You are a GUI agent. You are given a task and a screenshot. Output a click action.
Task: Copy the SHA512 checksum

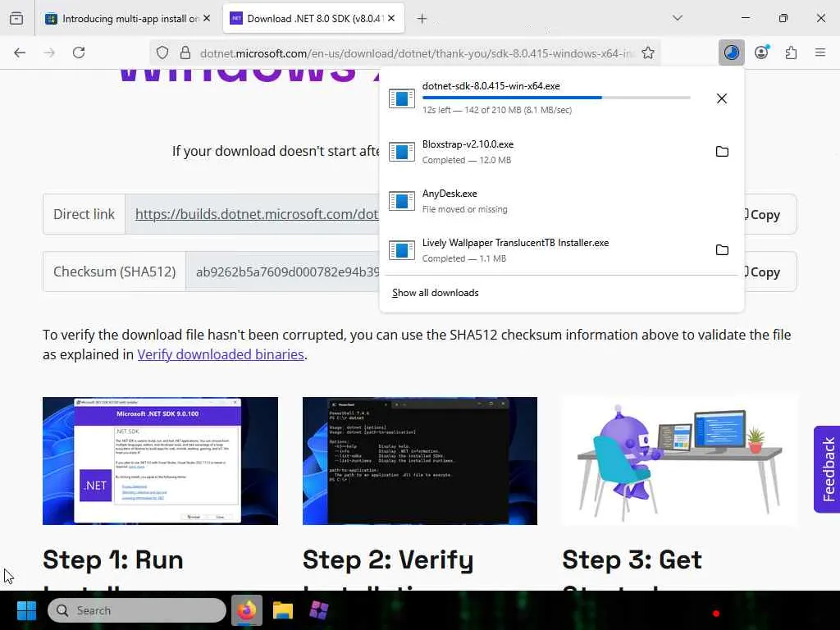pyautogui.click(x=764, y=272)
